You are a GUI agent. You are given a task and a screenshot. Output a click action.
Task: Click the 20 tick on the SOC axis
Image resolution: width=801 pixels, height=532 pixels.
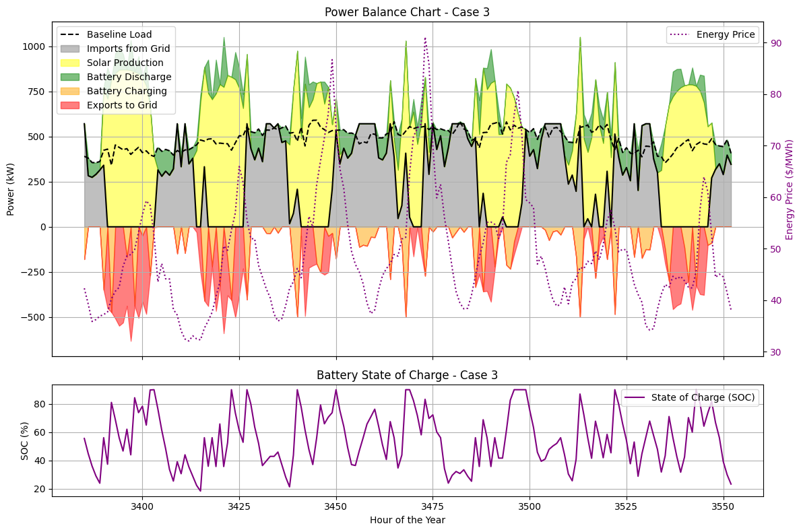click(40, 489)
